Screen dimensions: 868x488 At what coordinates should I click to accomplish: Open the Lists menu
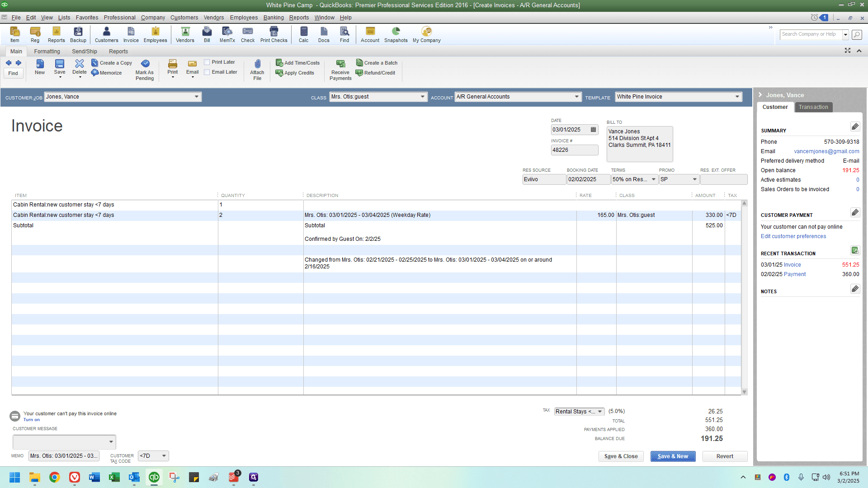[64, 18]
